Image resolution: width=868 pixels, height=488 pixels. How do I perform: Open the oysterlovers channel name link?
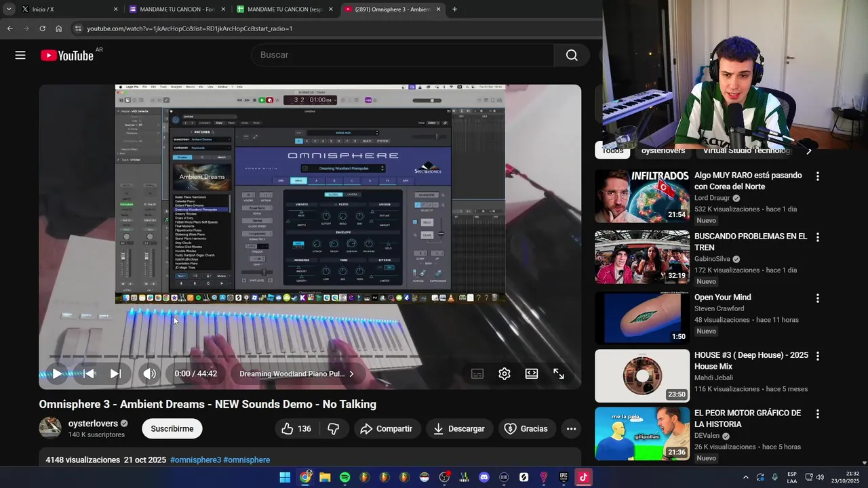(x=93, y=423)
